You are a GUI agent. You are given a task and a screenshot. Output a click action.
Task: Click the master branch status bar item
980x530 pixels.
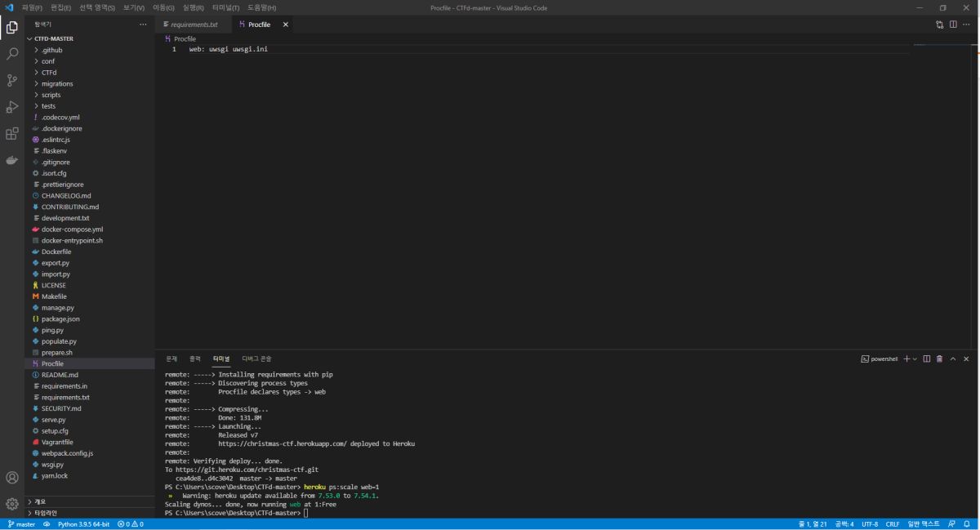click(x=21, y=524)
